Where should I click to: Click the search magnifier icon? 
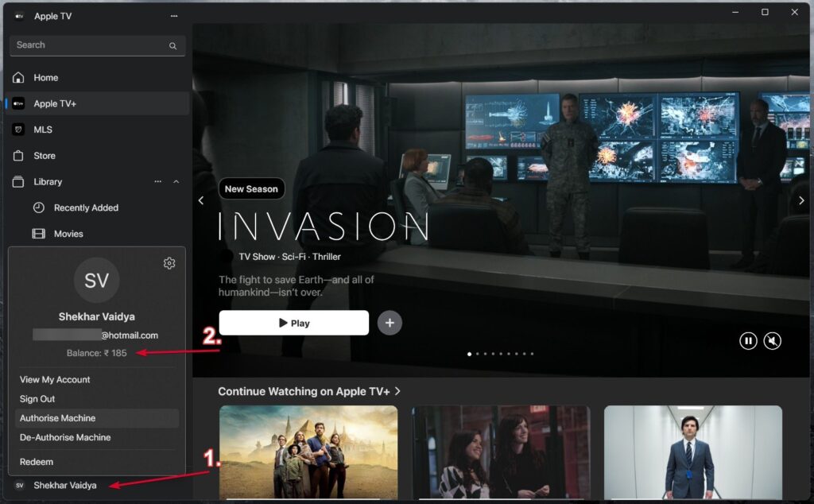(x=172, y=46)
